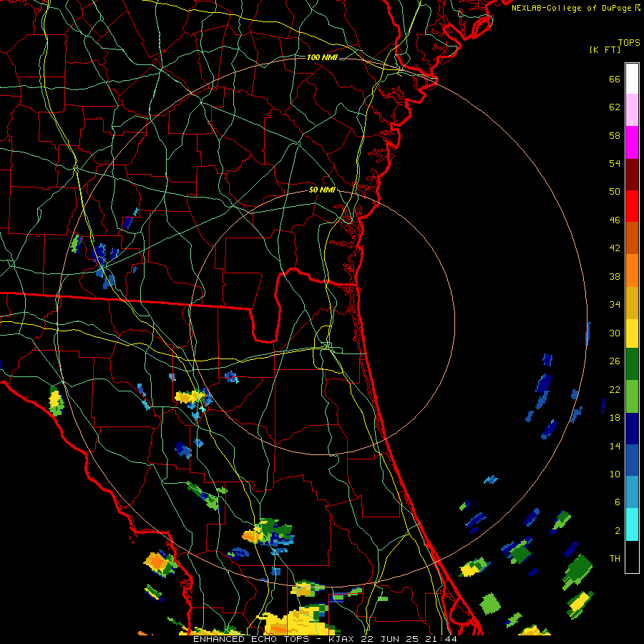
Task: Click the '2' legend value
Action: [x=618, y=531]
